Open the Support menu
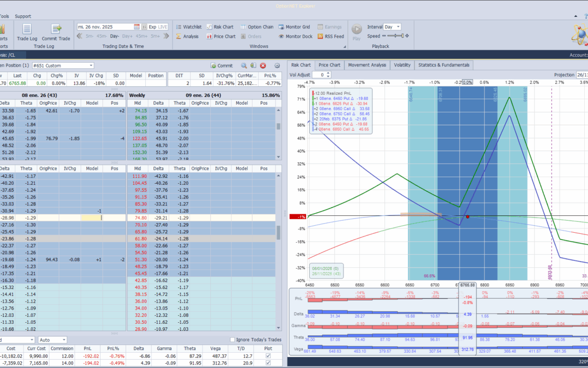 click(x=23, y=16)
